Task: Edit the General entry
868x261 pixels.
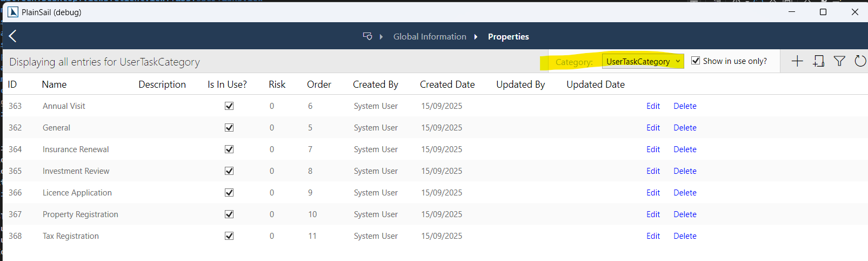Action: tap(653, 128)
